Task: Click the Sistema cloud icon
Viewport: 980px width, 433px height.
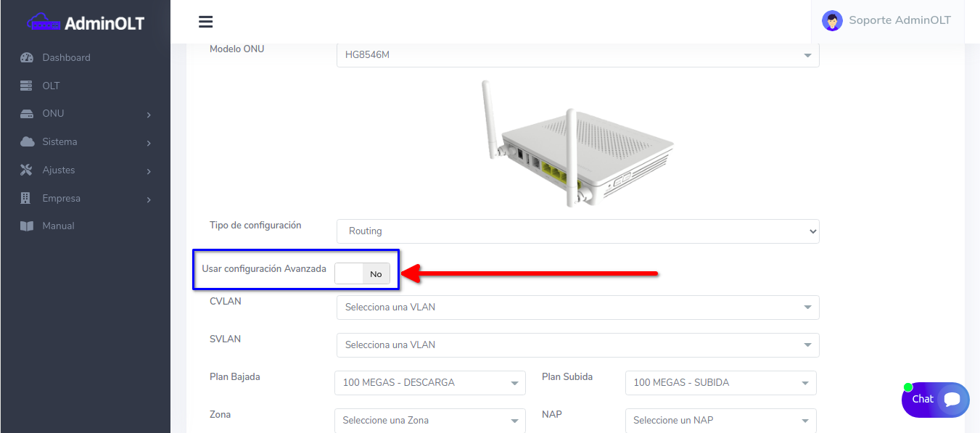Action: [27, 142]
